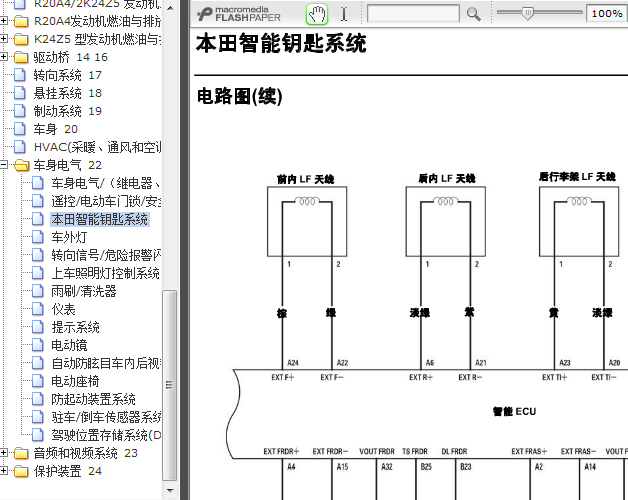The width and height of the screenshot is (628, 500).
Task: Open 防起动装置系统 document
Action: [x=93, y=399]
